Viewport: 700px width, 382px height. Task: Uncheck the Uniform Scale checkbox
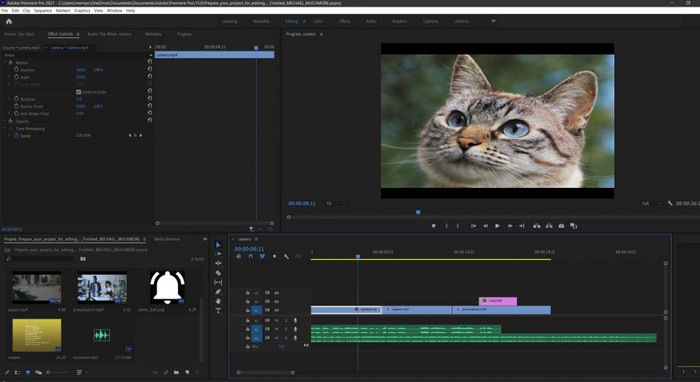coord(79,92)
